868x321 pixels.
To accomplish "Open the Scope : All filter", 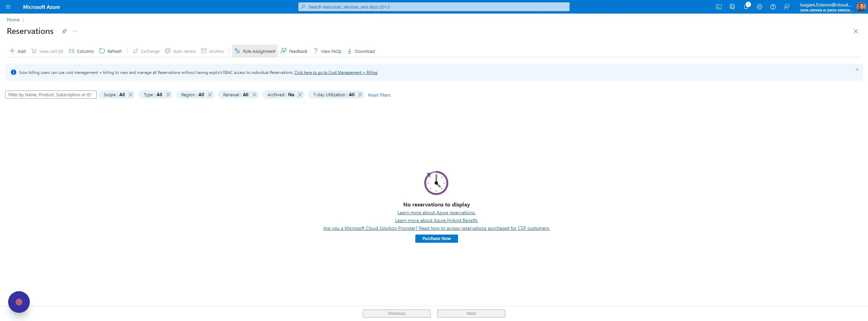I will tap(114, 95).
